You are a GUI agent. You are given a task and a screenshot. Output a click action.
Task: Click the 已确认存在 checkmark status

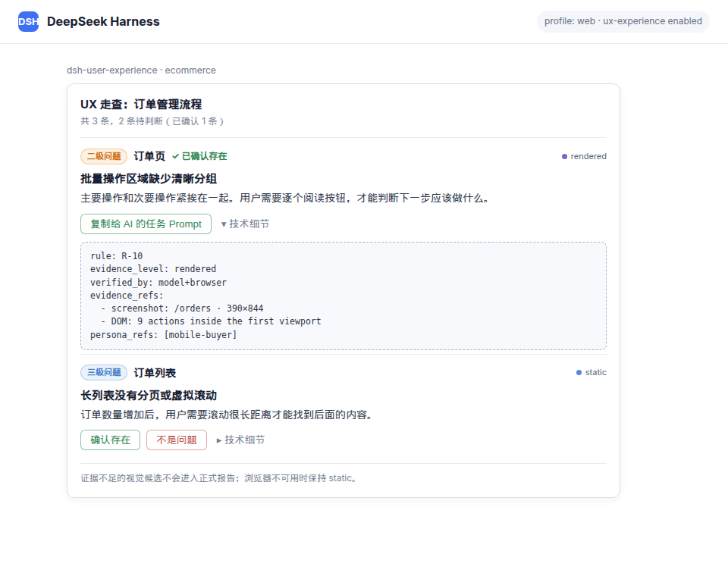(x=199, y=156)
